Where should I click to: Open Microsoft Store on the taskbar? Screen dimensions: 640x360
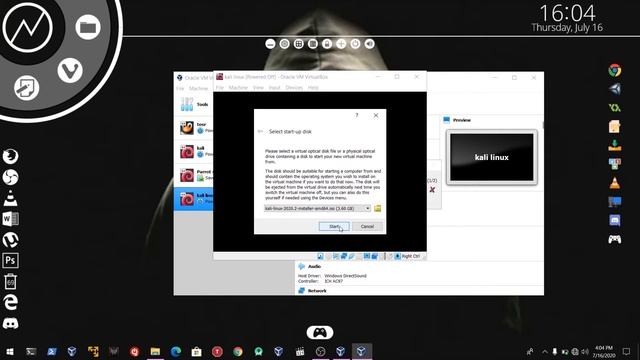[x=196, y=351]
